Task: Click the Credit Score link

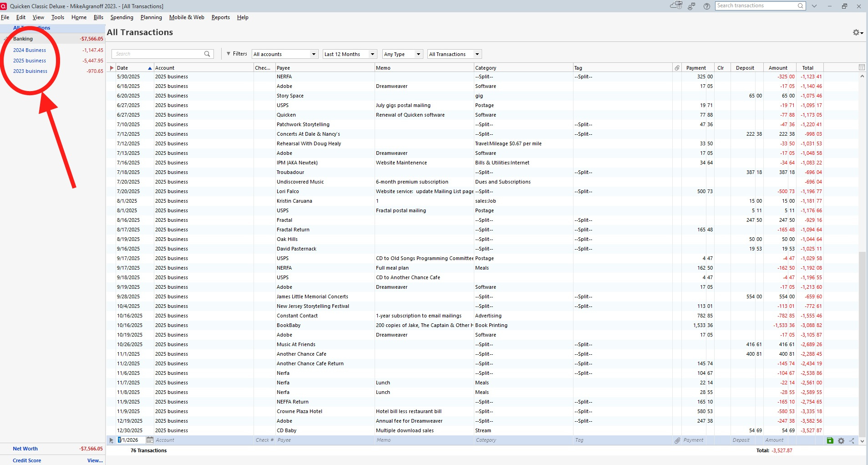Action: pos(27,460)
